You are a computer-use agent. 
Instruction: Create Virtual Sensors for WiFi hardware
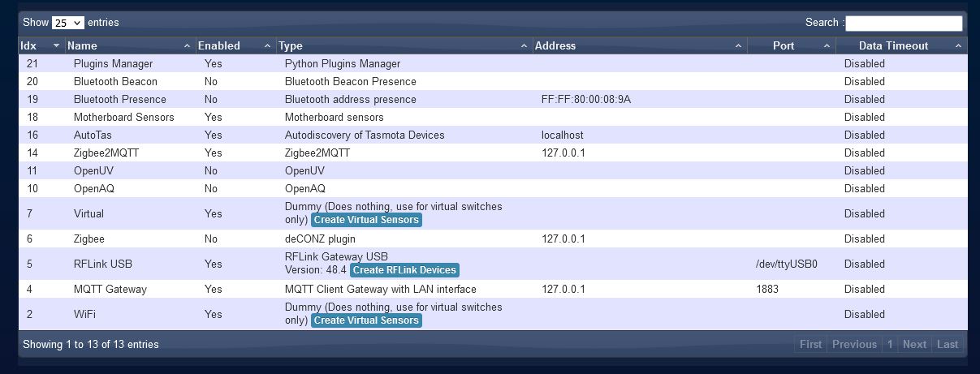366,320
